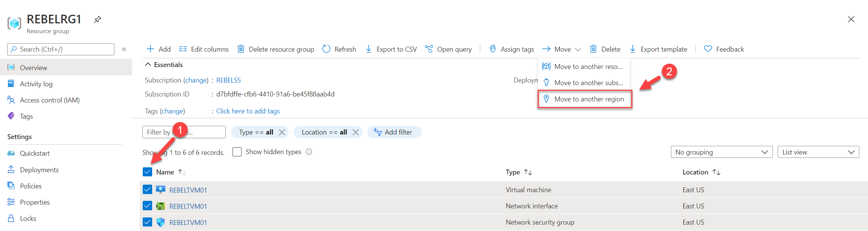Toggle the select-all Name checkbox

coord(147,172)
